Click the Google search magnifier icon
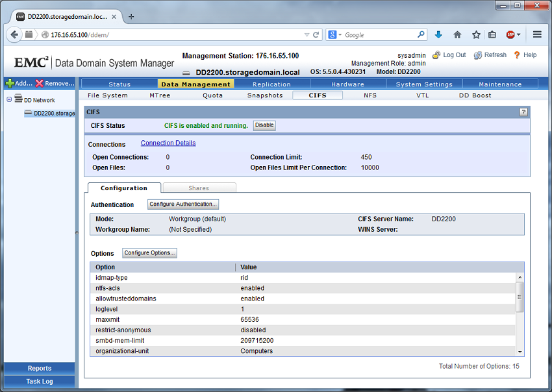 [x=421, y=34]
